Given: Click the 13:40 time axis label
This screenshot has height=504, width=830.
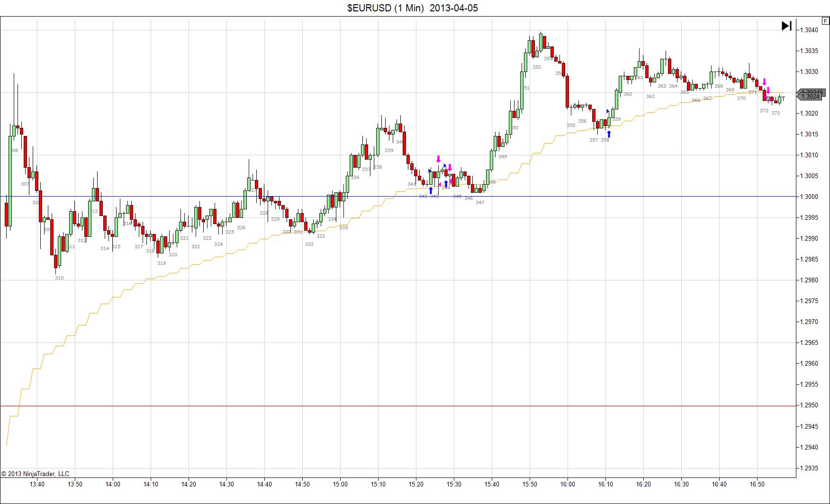Looking at the screenshot, I should pyautogui.click(x=37, y=484).
